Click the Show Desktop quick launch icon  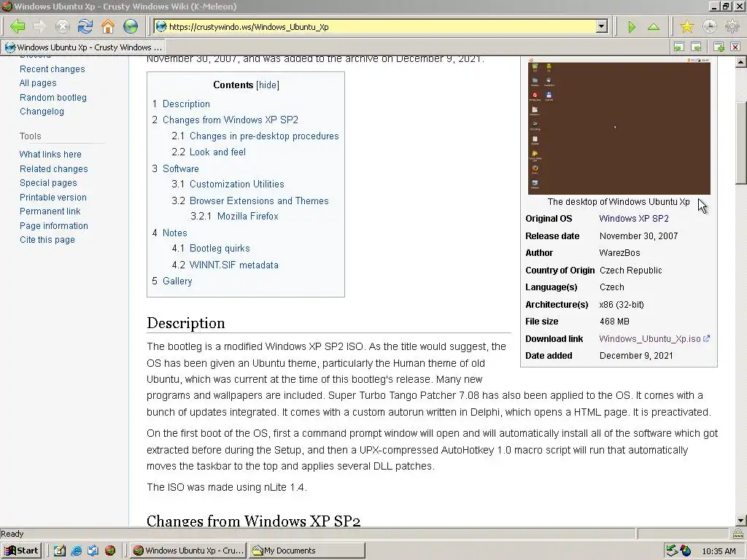[x=93, y=551]
